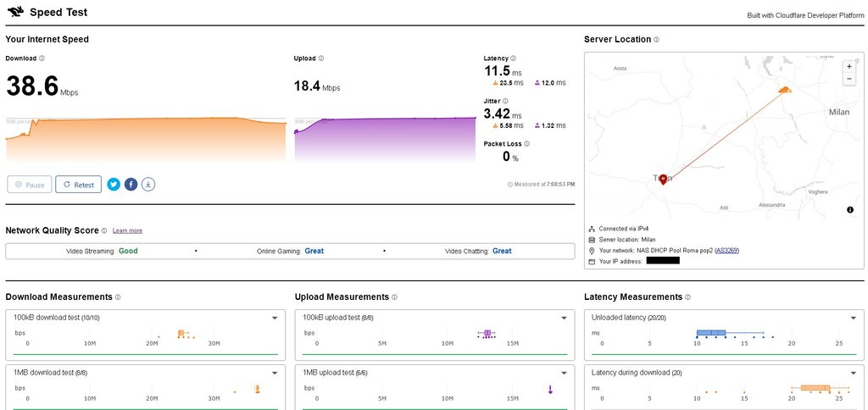Zoom out on the server map

(849, 78)
